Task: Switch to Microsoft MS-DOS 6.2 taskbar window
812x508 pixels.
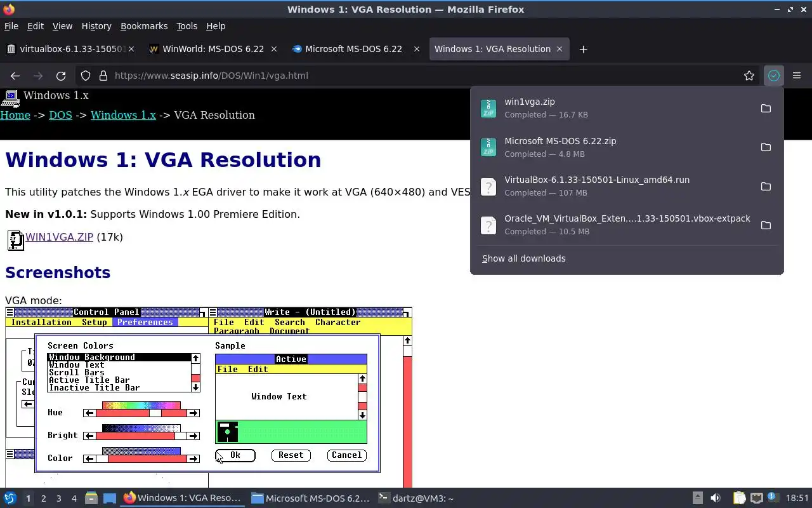Action: (310, 498)
